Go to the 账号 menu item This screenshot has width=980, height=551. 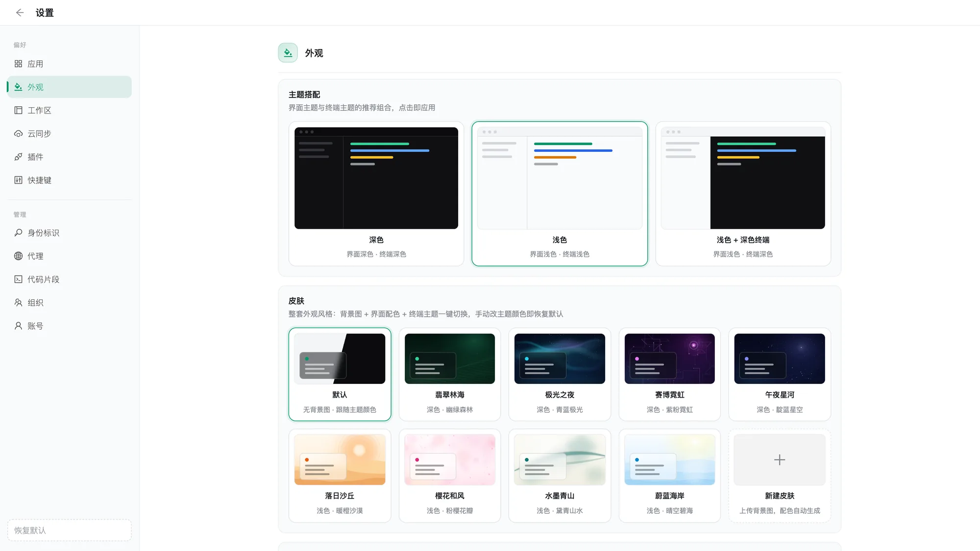click(70, 326)
